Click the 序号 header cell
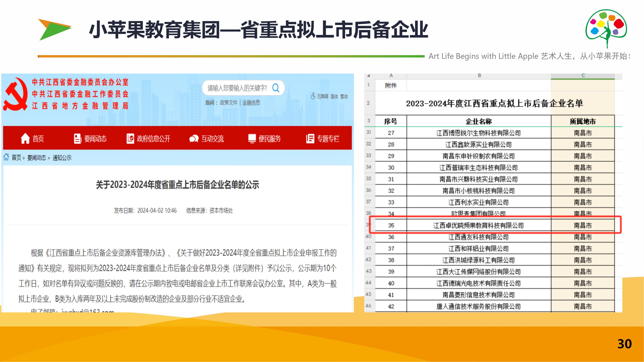Screen dimensions: 644x362 point(391,121)
